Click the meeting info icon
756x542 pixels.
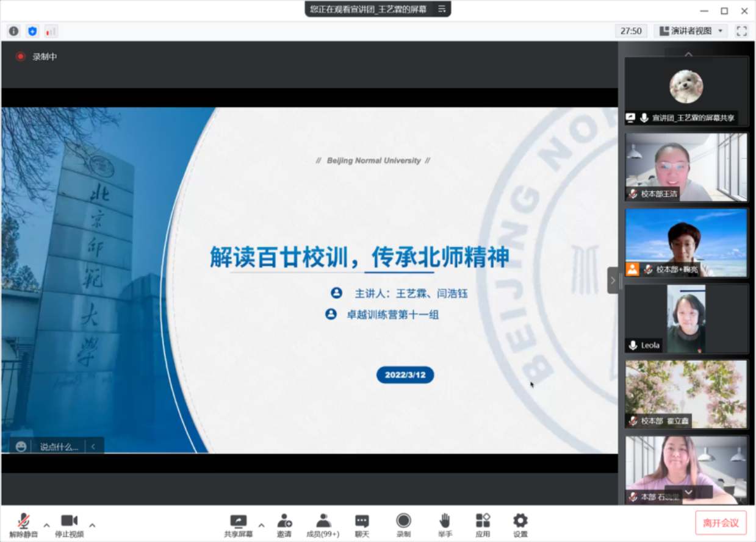[13, 31]
